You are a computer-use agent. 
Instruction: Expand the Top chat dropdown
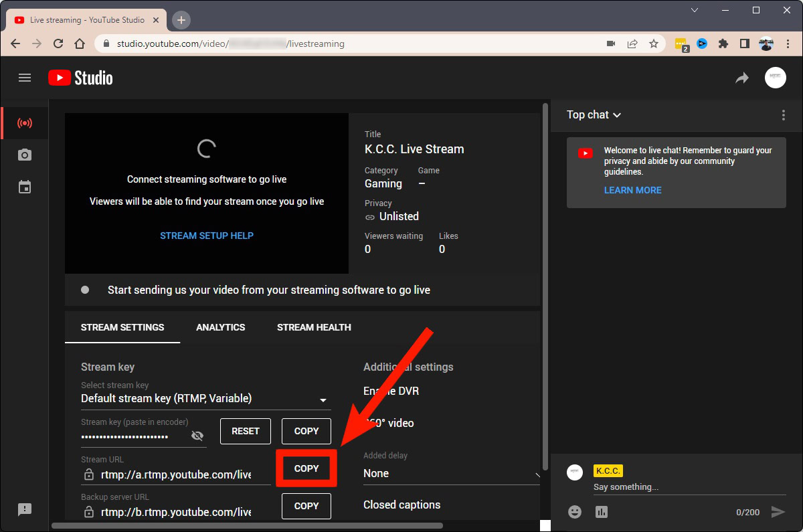click(x=593, y=114)
